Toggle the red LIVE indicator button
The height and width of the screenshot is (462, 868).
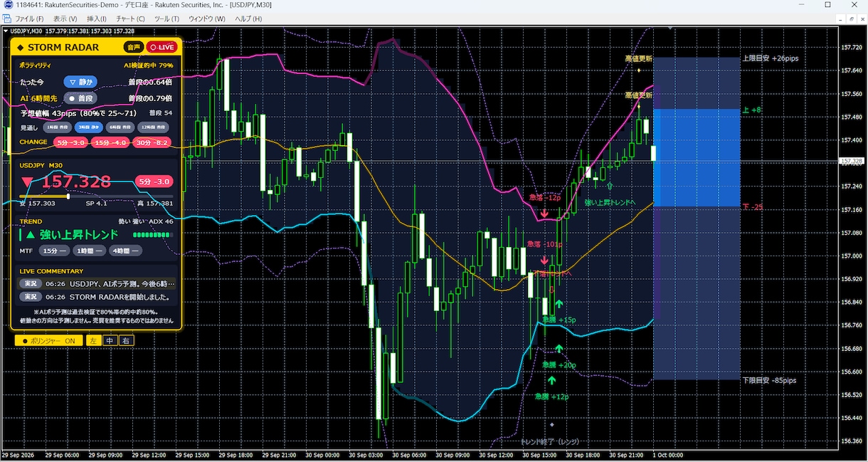pos(162,47)
